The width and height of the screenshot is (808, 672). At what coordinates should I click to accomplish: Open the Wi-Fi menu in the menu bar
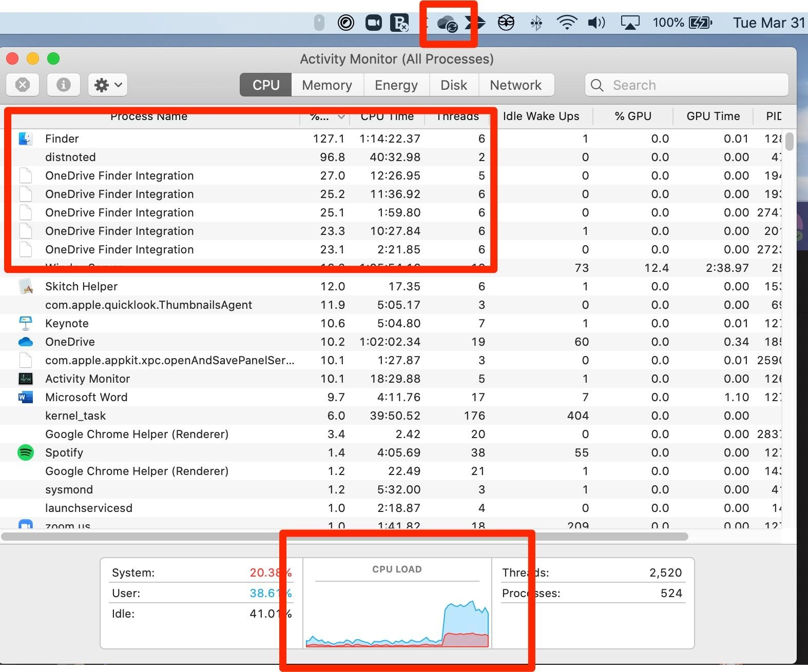[x=567, y=23]
